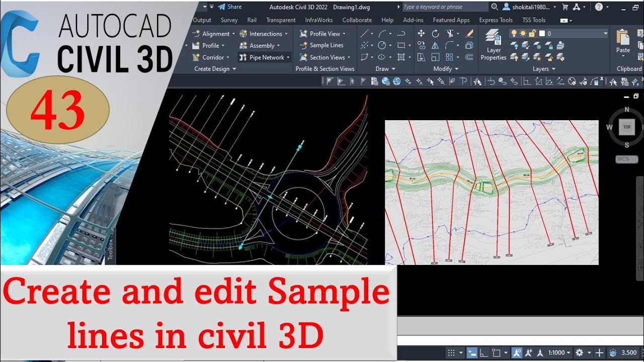Click the WCS button under the ViewCube
The height and width of the screenshot is (362, 644).
tap(626, 159)
